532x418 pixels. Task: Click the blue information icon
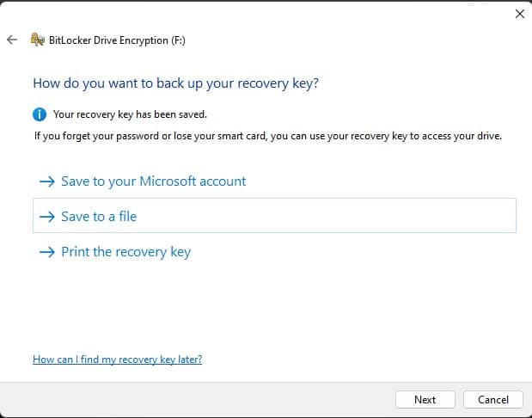40,114
